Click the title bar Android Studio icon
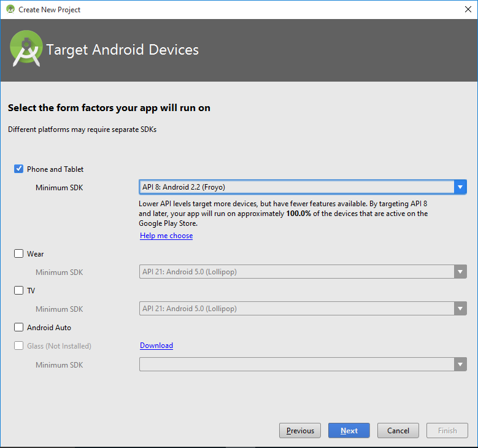This screenshot has height=448, width=478. (10, 9)
